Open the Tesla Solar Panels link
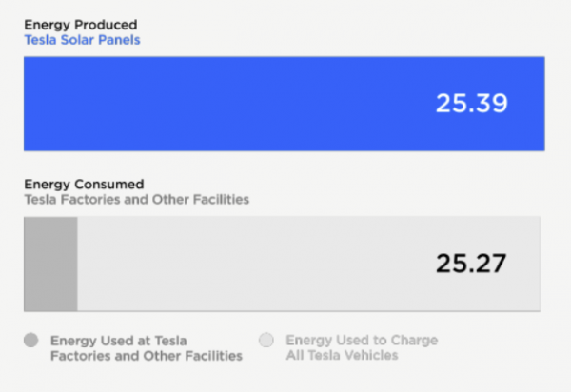571x392 pixels. (x=82, y=40)
